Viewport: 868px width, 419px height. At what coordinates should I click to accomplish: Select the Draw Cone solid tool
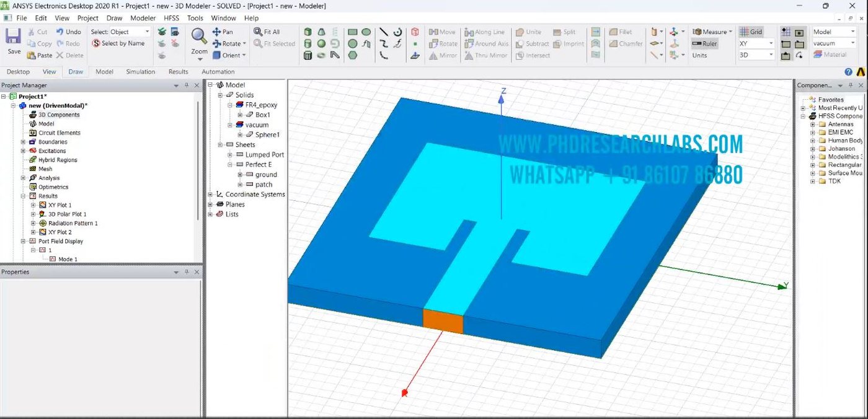321,32
